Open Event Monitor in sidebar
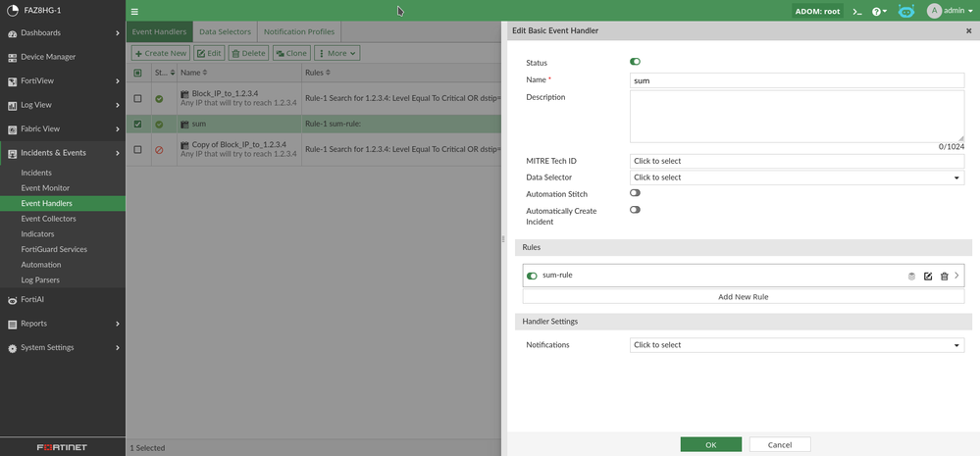The width and height of the screenshot is (980, 456). pos(45,187)
